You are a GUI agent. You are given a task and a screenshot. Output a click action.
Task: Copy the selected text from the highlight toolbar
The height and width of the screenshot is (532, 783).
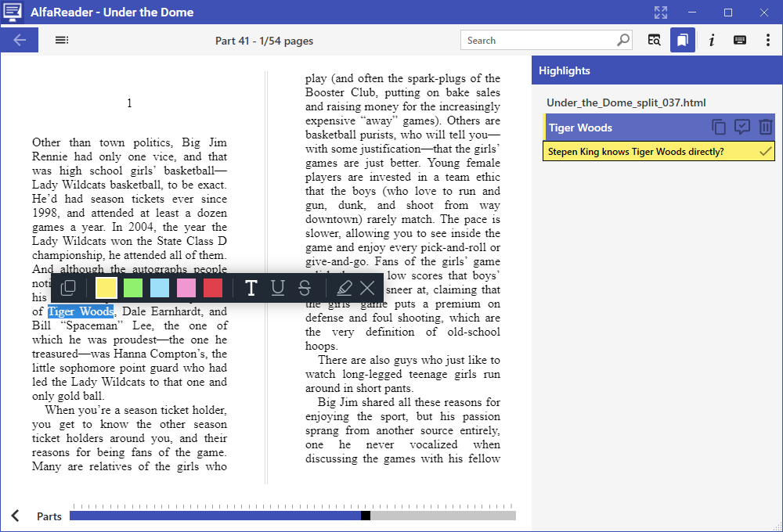click(68, 288)
